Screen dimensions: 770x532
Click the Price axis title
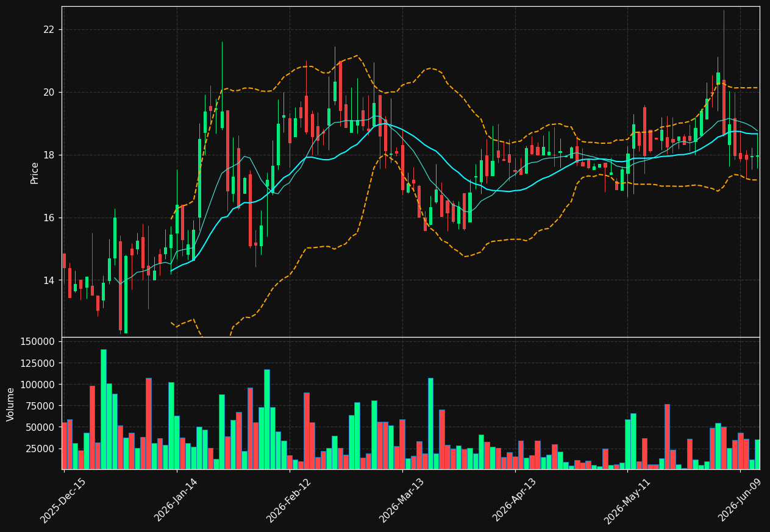click(x=34, y=172)
